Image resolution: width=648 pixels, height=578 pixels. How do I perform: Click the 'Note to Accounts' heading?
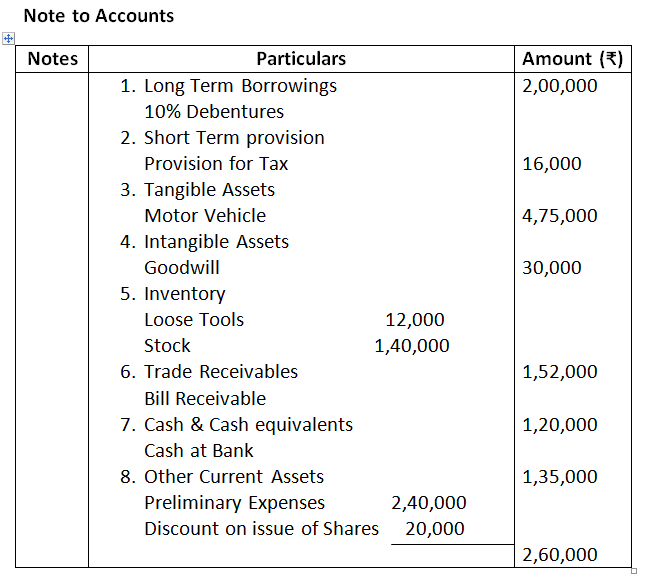(98, 15)
